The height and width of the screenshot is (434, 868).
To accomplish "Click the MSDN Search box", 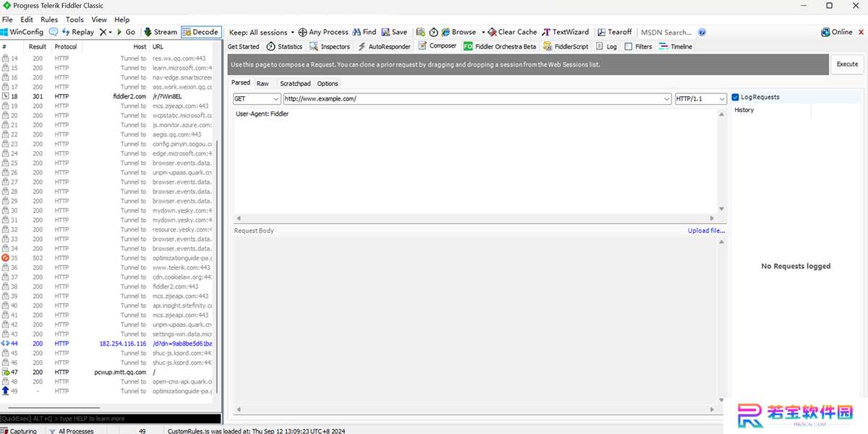I will [x=665, y=32].
